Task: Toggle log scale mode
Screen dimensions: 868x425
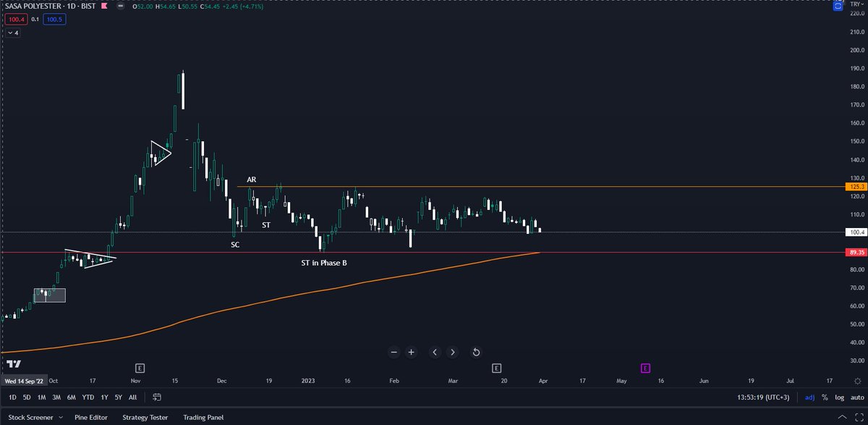Action: pos(838,397)
